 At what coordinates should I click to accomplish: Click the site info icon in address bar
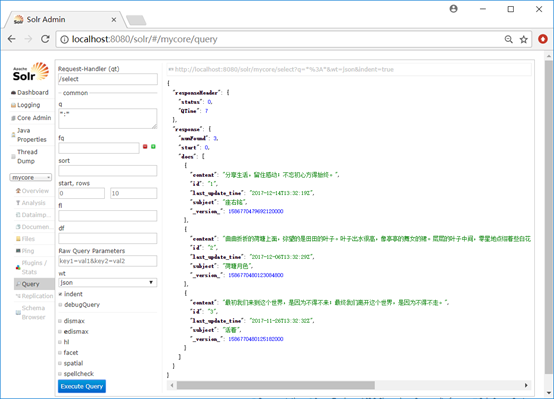pos(64,39)
